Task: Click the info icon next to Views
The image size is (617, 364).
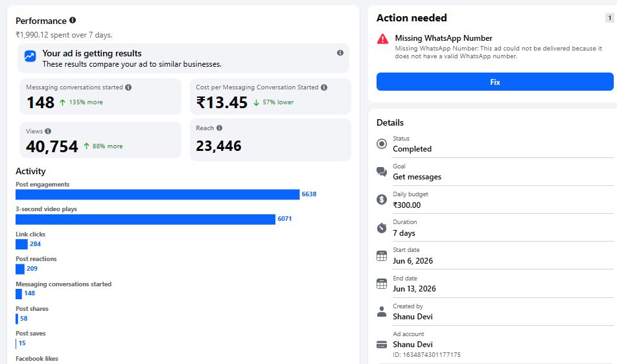Action: pos(48,131)
